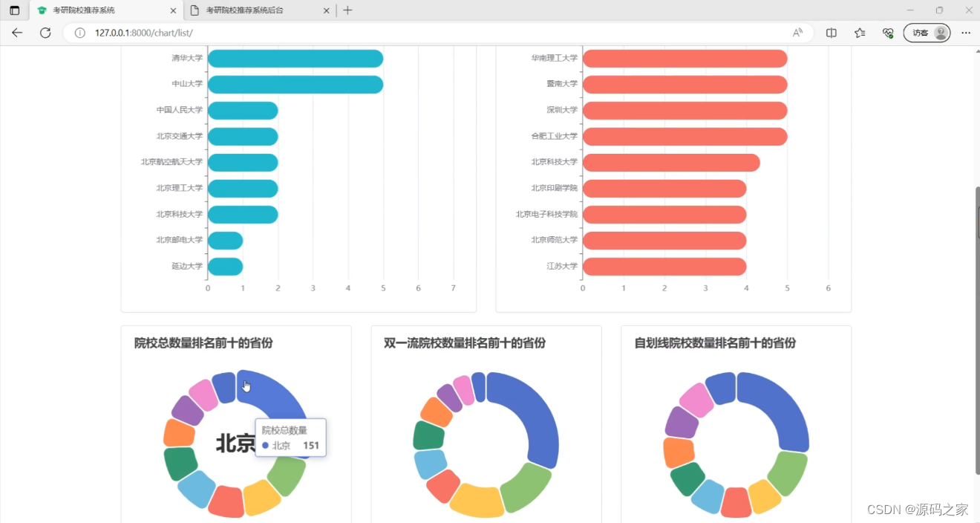The width and height of the screenshot is (980, 523).
Task: Click the address bar URL 127.0.0.1:8000/chart/list/
Action: tap(143, 33)
